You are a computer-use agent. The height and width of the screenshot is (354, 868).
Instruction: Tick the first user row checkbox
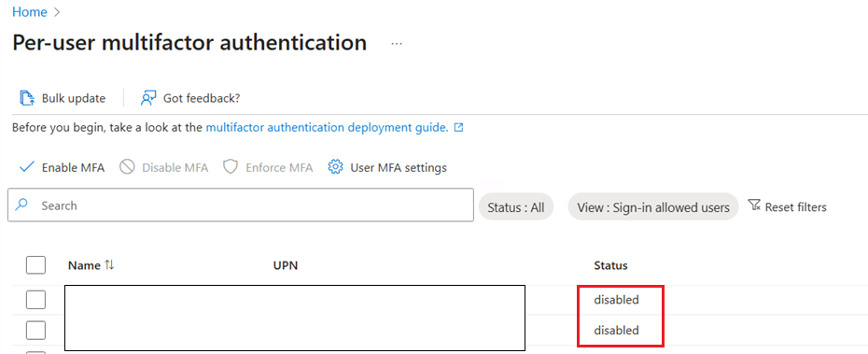[36, 300]
